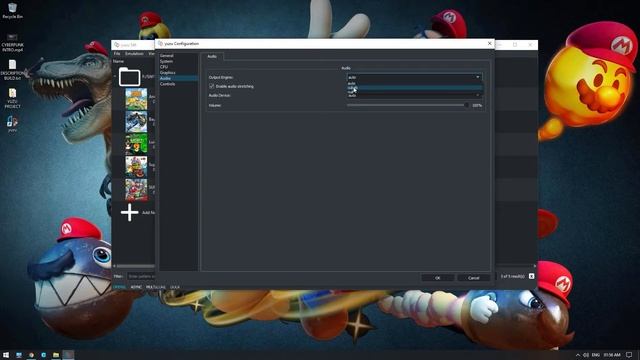The width and height of the screenshot is (640, 360).
Task: Open the notification center icon in the taskbar
Action: coord(629,355)
